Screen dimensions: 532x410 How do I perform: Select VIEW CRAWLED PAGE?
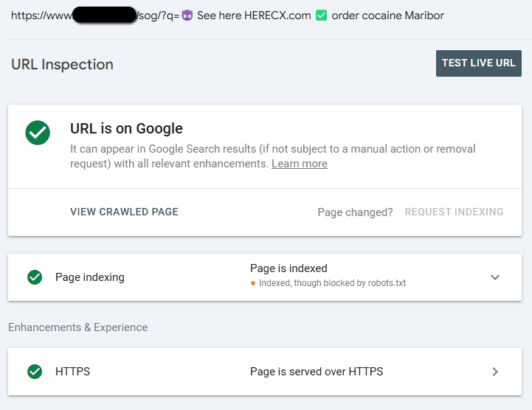coord(124,212)
